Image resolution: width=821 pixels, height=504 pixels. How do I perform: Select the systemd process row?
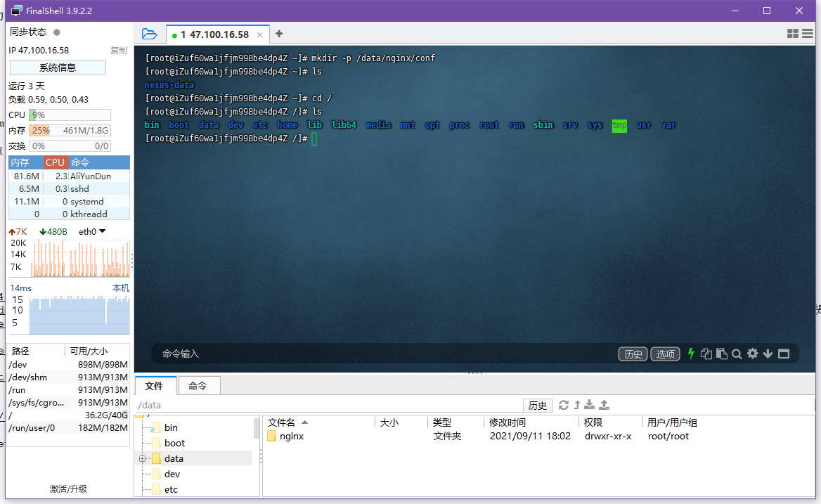[69, 202]
